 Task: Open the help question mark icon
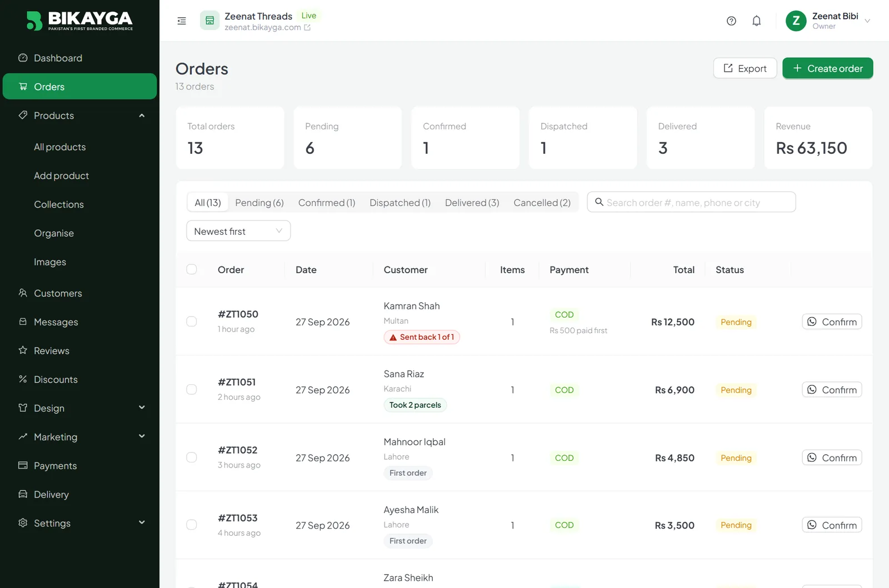click(731, 21)
